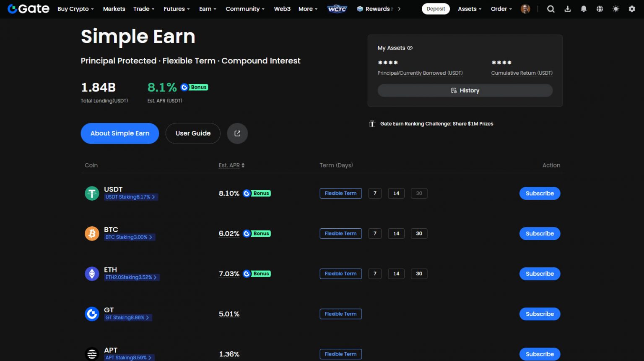Click Bonus badge in USDT row
The height and width of the screenshot is (361, 644).
[257, 193]
